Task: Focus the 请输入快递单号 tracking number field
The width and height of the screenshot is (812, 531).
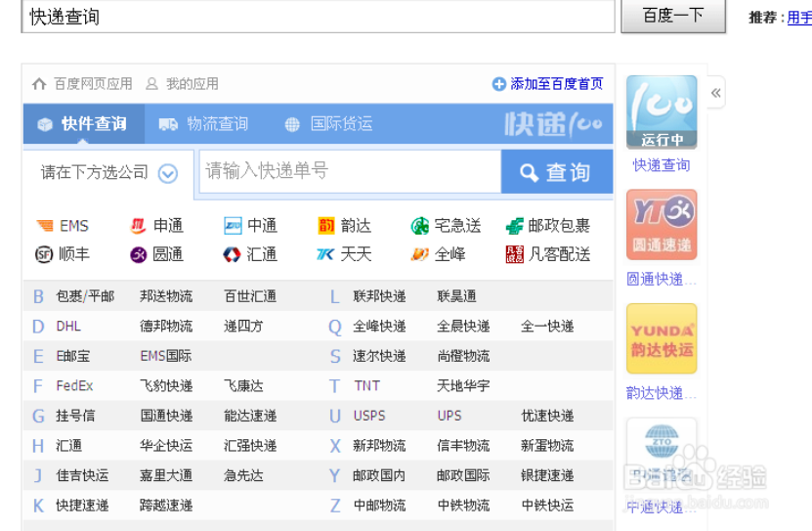Action: [351, 171]
